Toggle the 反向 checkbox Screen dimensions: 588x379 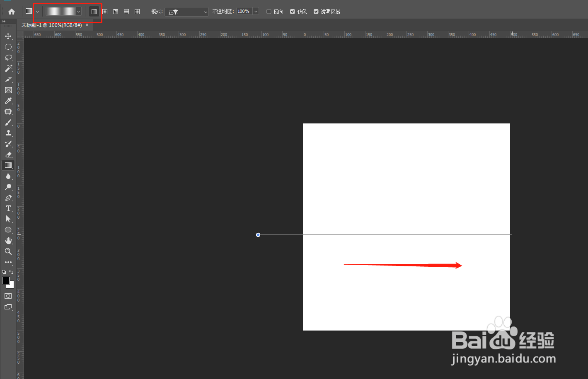click(269, 12)
